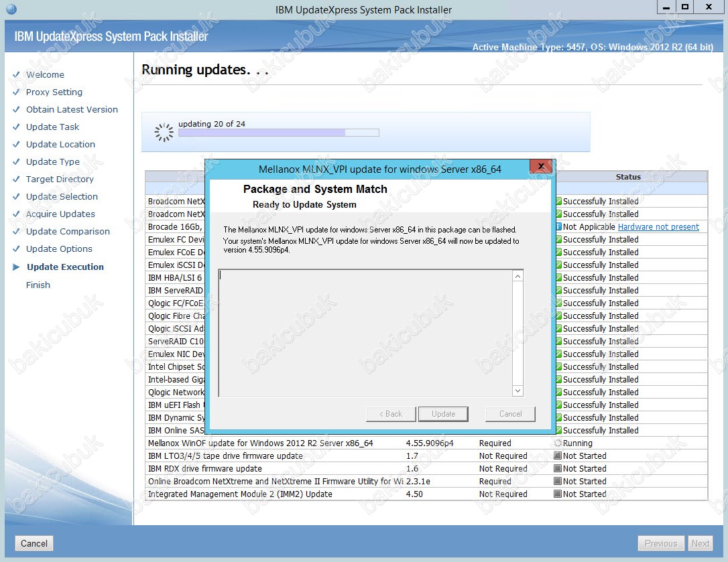Screen dimensions: 728x562
Task: Click the Status column header
Action: pyautogui.click(x=628, y=177)
